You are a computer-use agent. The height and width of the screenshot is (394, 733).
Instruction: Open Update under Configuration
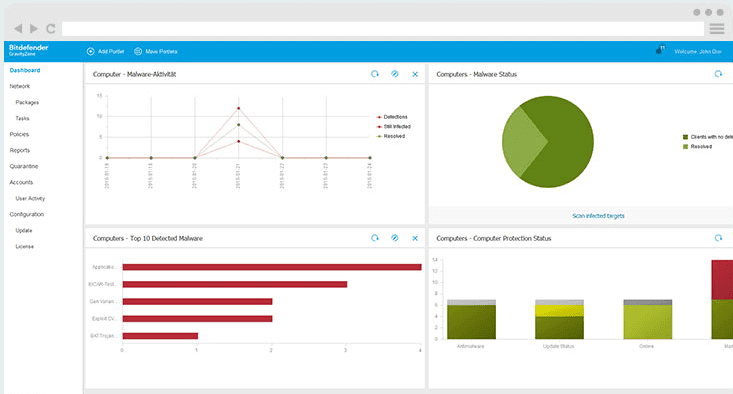pyautogui.click(x=24, y=230)
